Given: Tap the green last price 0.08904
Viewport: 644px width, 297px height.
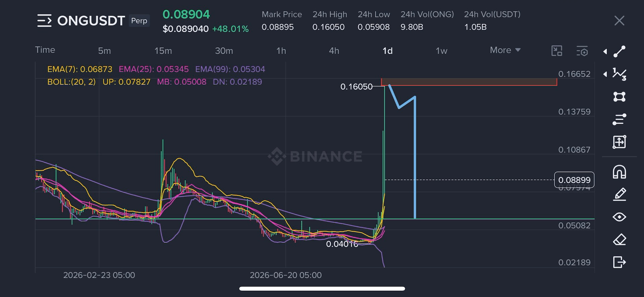Looking at the screenshot, I should coord(186,14).
